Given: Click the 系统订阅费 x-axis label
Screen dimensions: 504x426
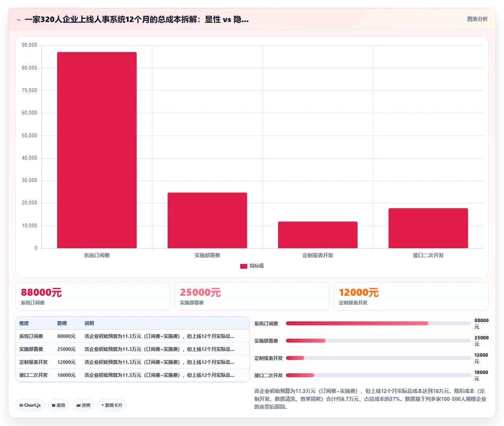Looking at the screenshot, I should [x=97, y=255].
